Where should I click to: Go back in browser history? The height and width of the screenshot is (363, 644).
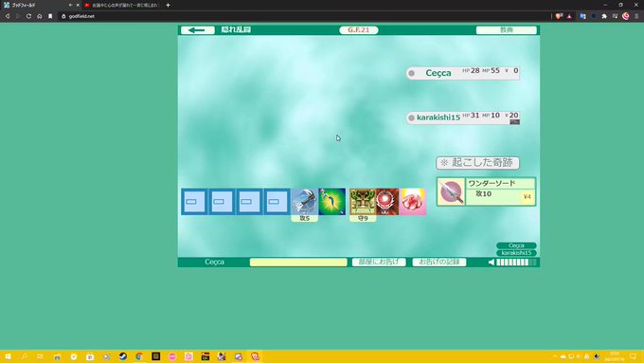pyautogui.click(x=8, y=16)
